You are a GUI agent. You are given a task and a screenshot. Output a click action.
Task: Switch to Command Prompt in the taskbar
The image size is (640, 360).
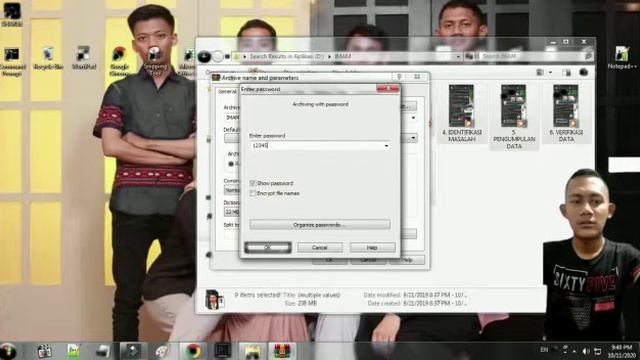click(x=222, y=351)
